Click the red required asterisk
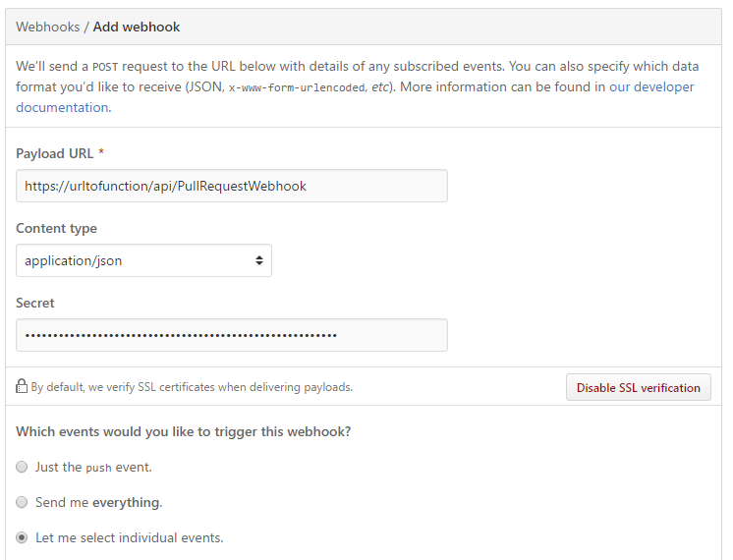Image resolution: width=733 pixels, height=560 pixels. [x=101, y=153]
